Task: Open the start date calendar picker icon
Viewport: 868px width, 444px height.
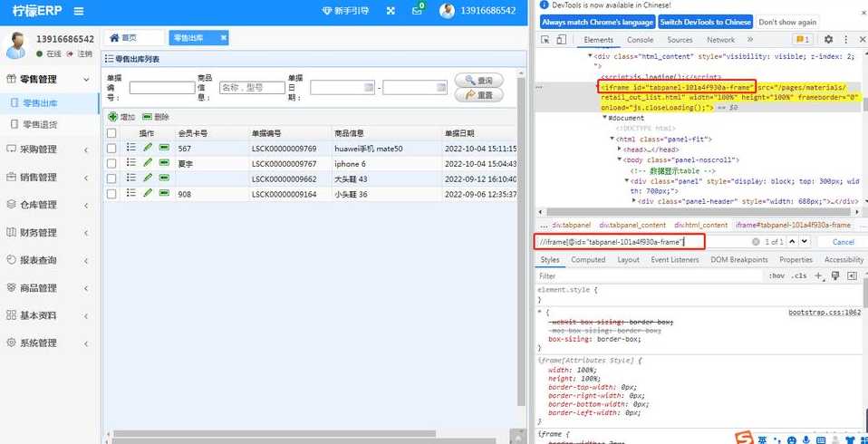Action: 369,88
